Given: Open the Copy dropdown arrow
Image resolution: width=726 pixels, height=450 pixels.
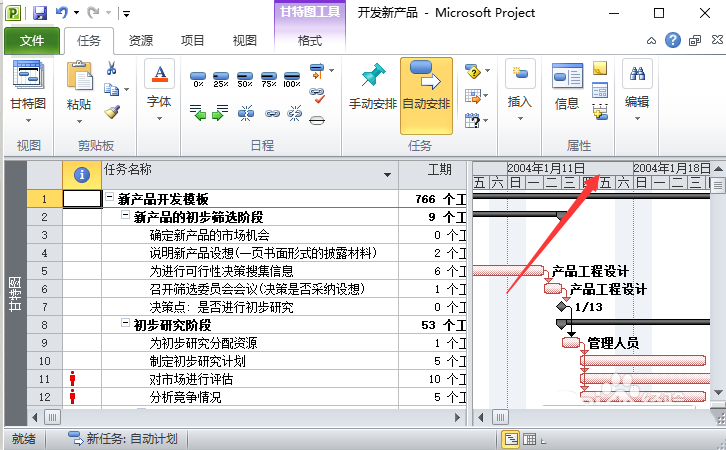Looking at the screenshot, I should [126, 89].
